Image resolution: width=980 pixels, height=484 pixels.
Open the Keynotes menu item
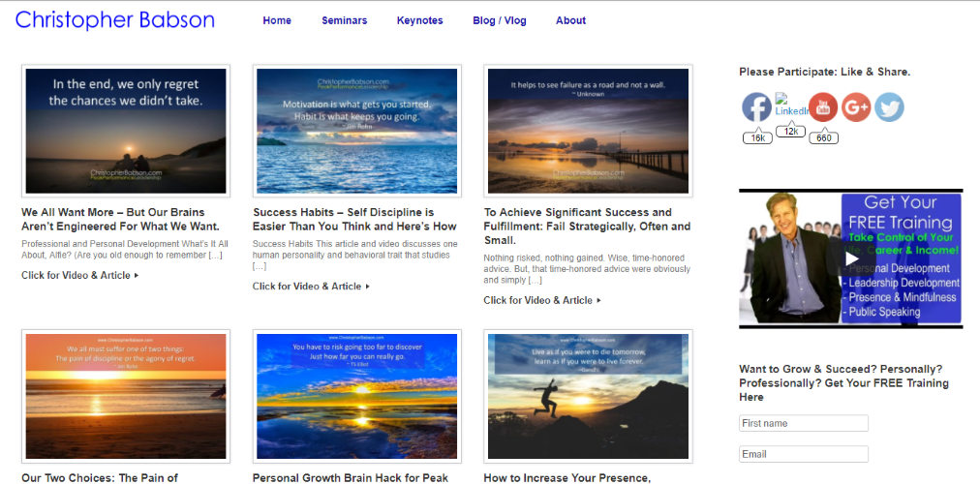(x=420, y=20)
